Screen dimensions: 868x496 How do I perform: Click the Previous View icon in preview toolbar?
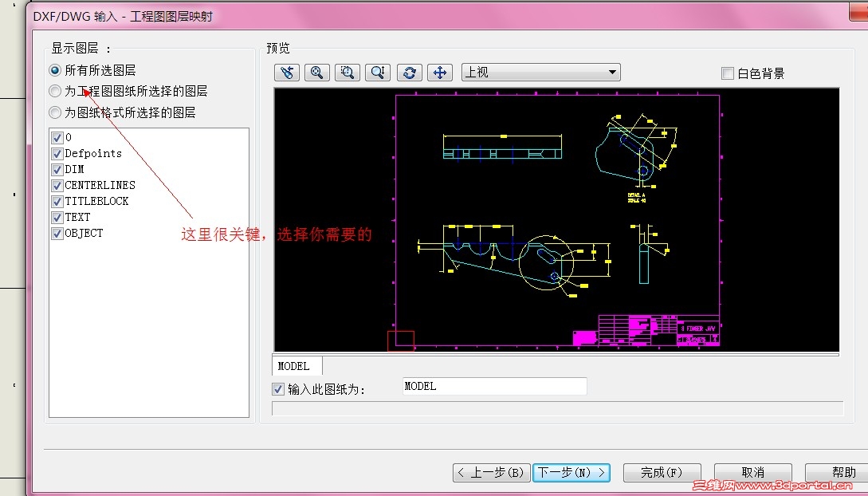pyautogui.click(x=287, y=73)
